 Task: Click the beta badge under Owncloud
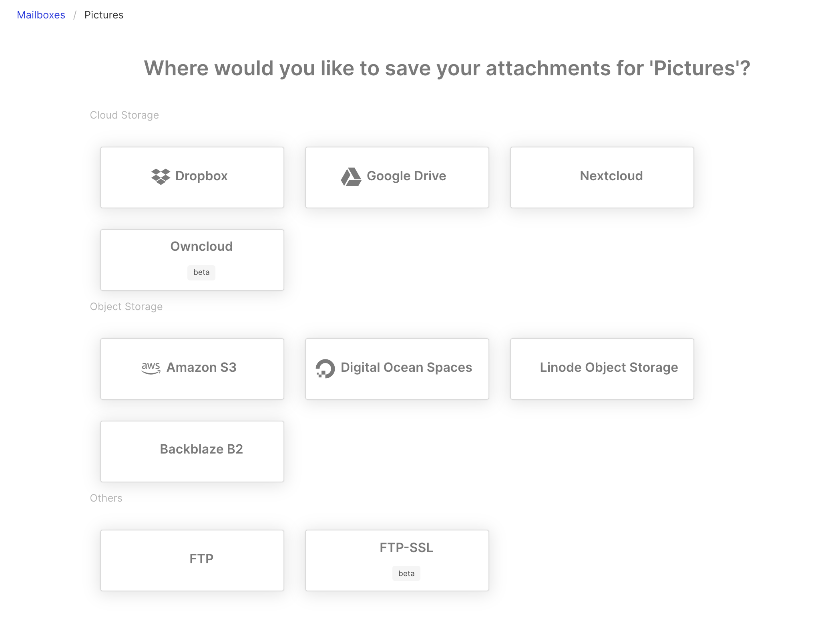[x=201, y=272]
